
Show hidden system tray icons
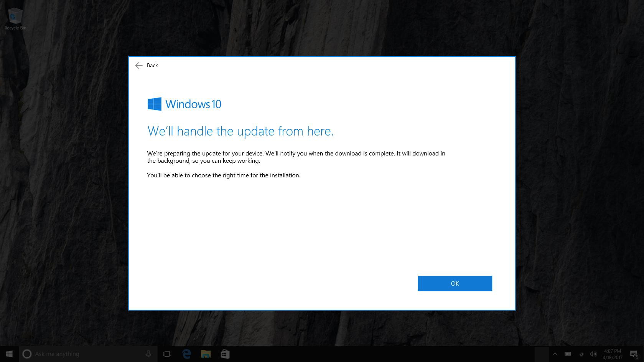tap(555, 354)
